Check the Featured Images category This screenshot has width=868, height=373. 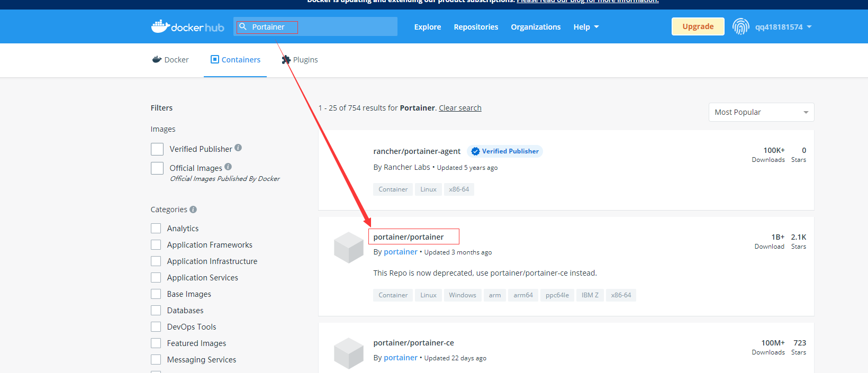coord(156,343)
